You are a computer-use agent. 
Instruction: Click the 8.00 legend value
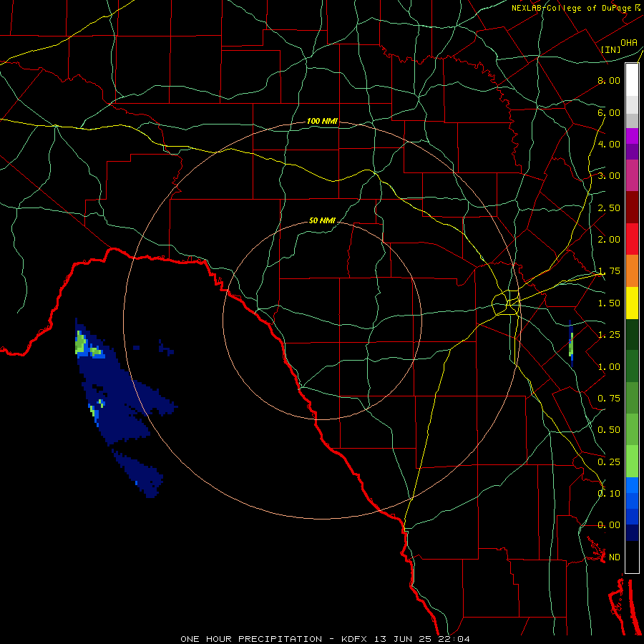point(609,80)
